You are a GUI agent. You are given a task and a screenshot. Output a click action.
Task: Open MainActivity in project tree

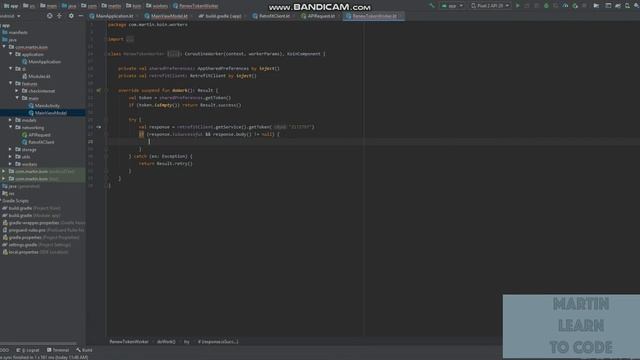[x=44, y=106]
